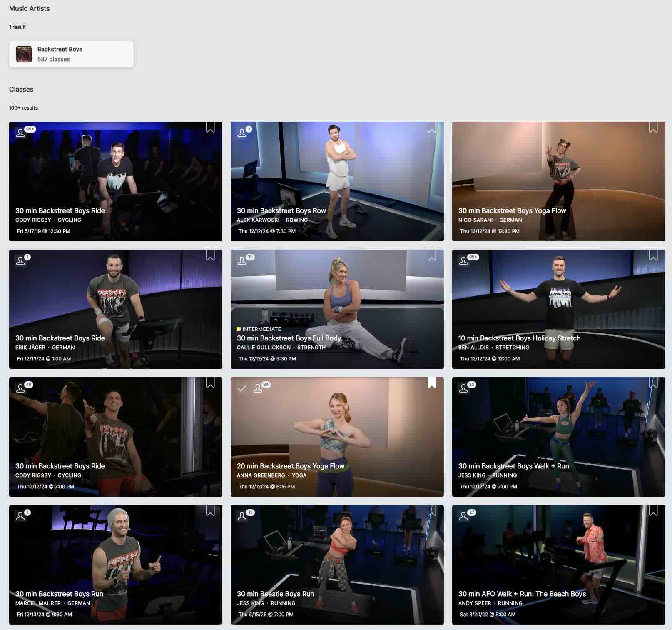Bookmark Cody Rigsby's 12/12/24 Backstreet Boys Ride

(210, 382)
